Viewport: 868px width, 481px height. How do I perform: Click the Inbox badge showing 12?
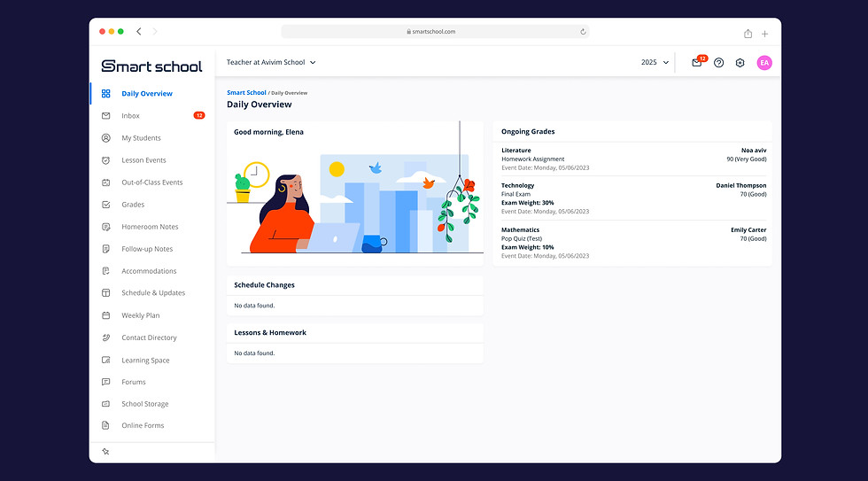coord(199,115)
